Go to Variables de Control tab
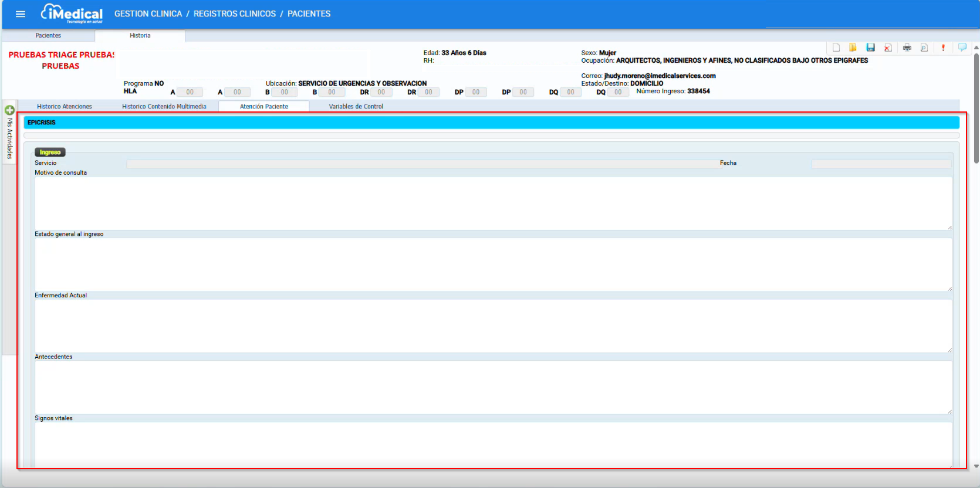Viewport: 980px width, 488px height. click(x=356, y=107)
